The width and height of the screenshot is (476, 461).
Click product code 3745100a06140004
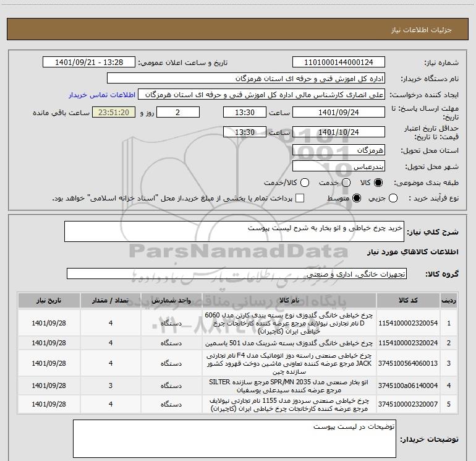point(408,386)
